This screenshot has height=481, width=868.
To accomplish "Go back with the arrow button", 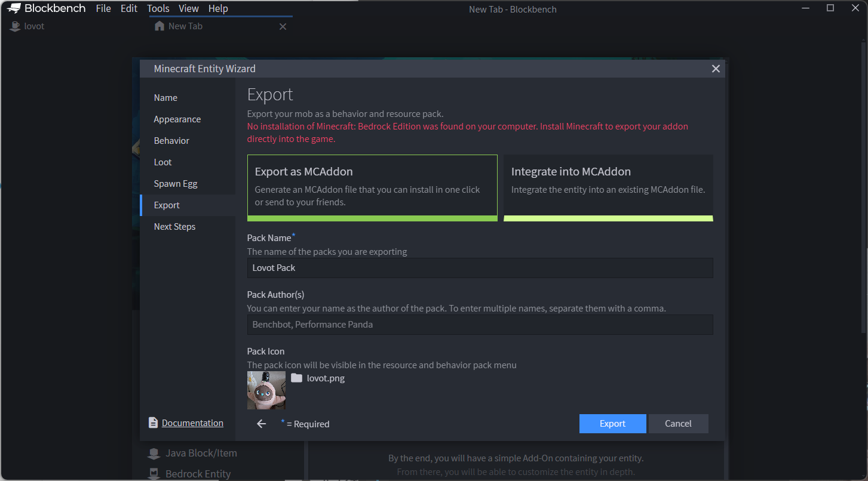I will 261,424.
